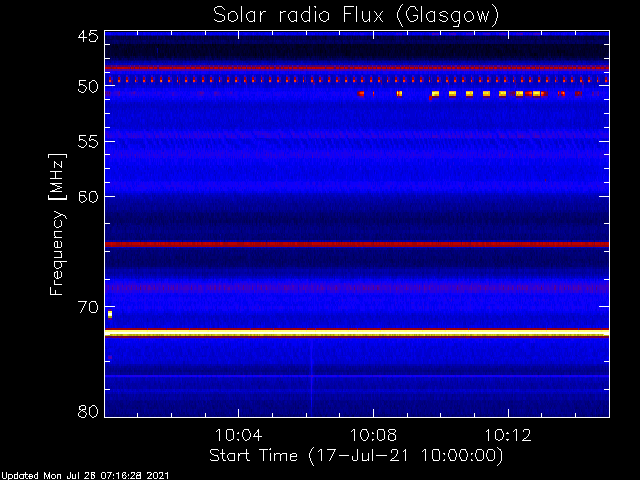
Task: Click the 'Solar radio Flux (Glasgow)' title
Action: [356, 16]
